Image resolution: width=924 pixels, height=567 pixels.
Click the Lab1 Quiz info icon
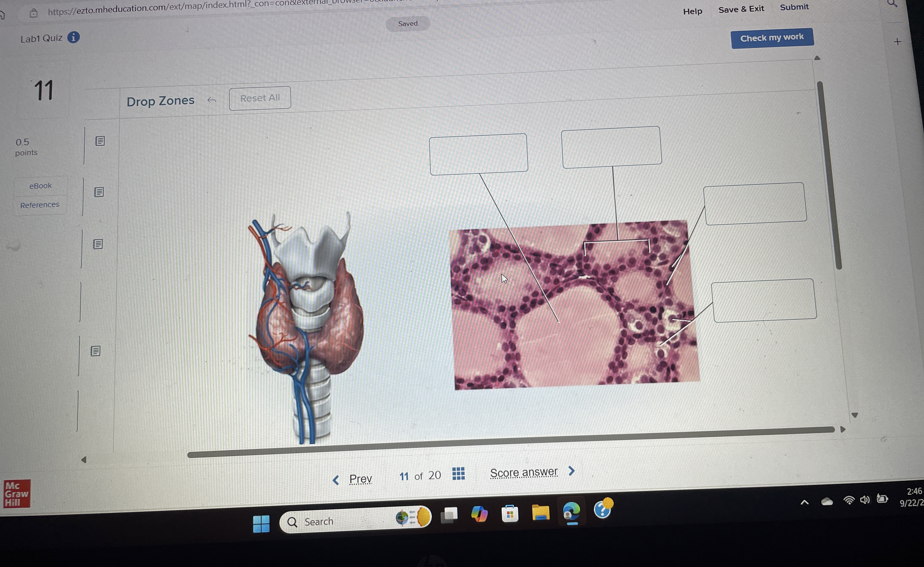pos(74,37)
